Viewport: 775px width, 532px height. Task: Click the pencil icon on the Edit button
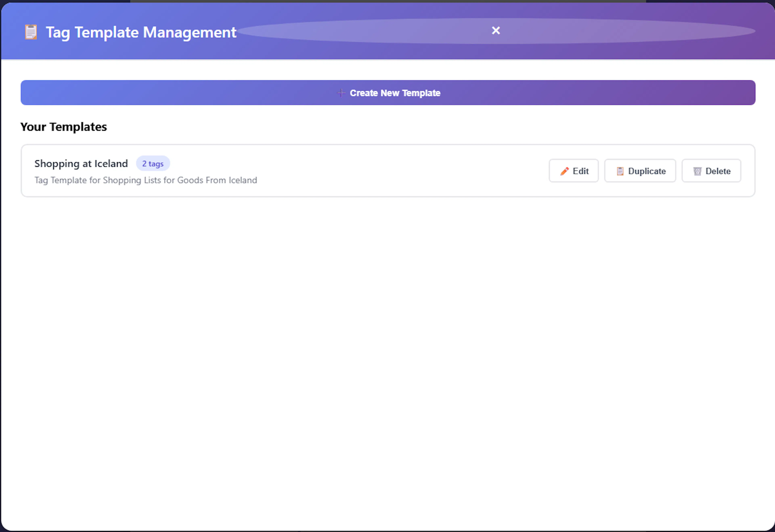(x=564, y=171)
